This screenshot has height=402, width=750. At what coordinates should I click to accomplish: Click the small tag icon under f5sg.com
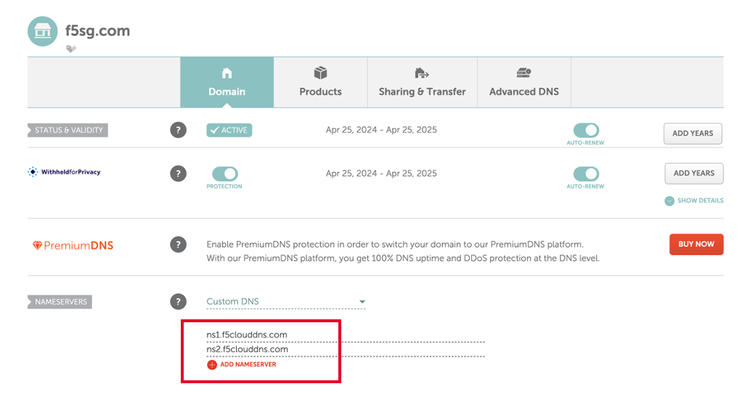71,49
